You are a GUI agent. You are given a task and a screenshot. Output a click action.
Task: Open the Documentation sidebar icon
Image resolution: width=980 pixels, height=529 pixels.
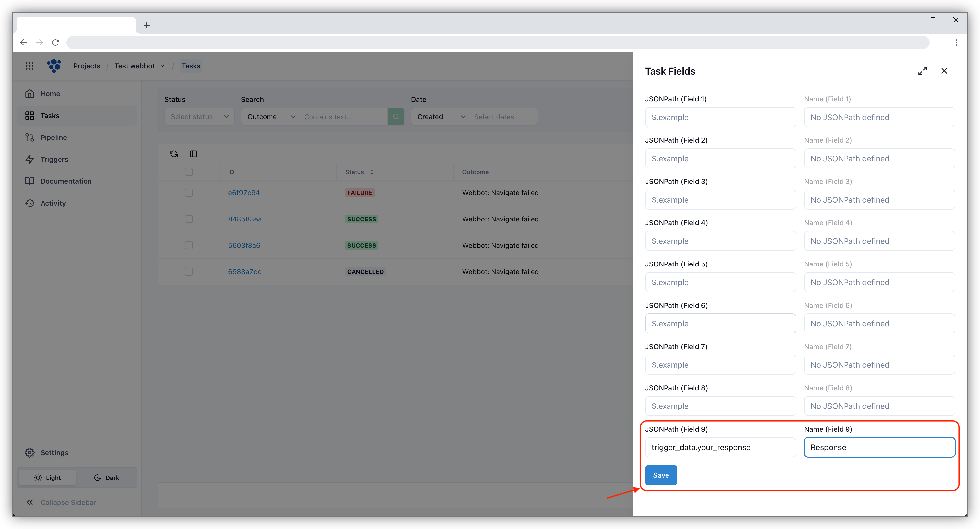(30, 181)
